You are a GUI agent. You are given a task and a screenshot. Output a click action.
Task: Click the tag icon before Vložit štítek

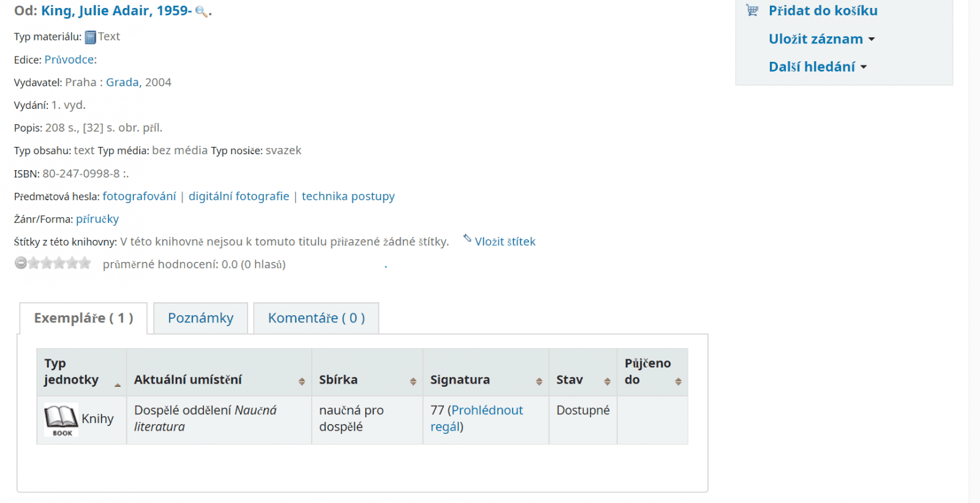(x=467, y=239)
